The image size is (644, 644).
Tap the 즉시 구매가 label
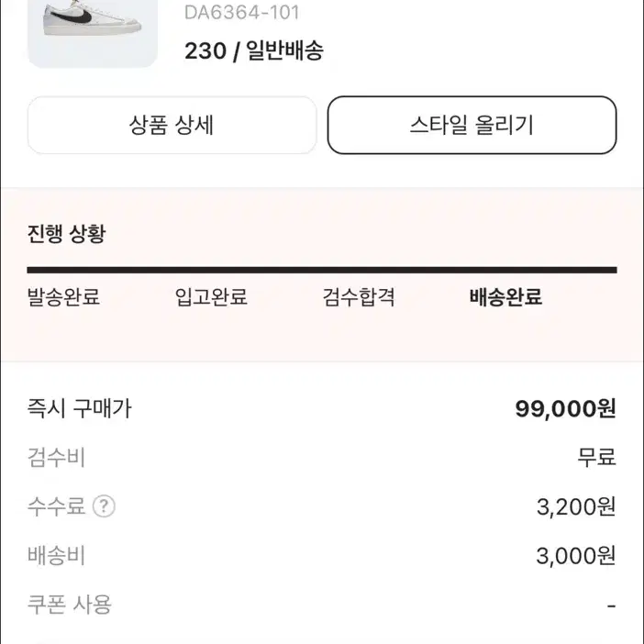tap(79, 408)
